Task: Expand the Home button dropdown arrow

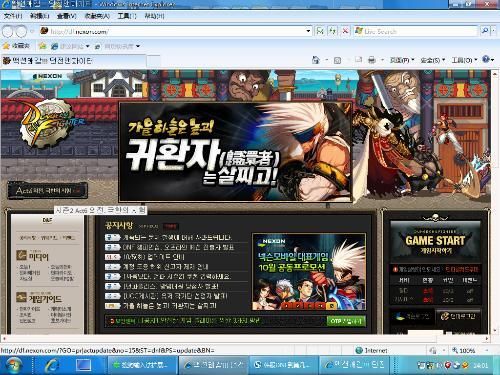Action: [x=326, y=60]
